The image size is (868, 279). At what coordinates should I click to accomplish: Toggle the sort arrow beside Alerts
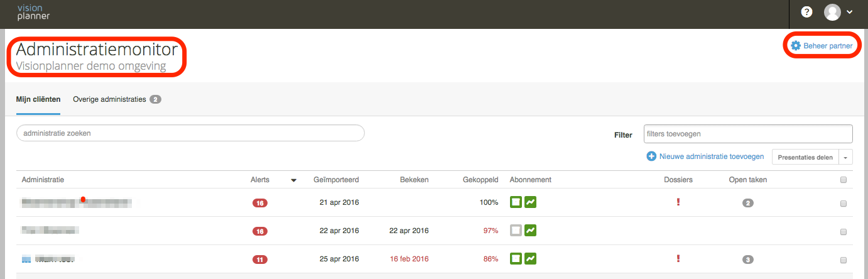tap(293, 180)
